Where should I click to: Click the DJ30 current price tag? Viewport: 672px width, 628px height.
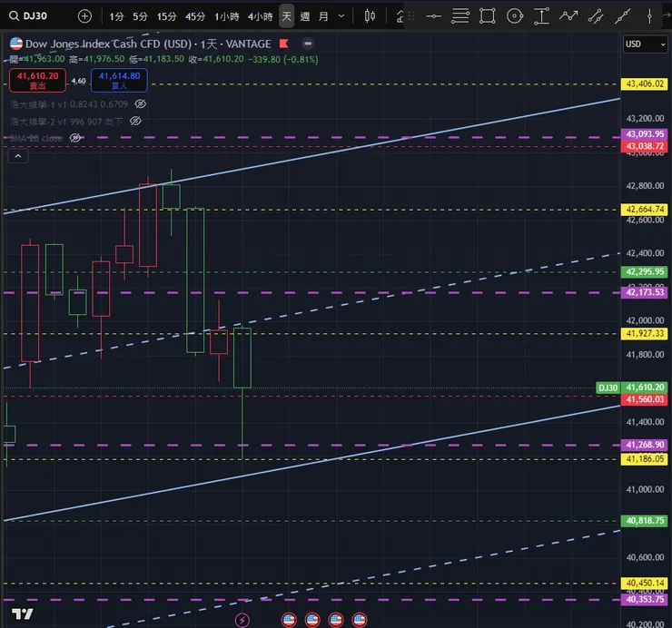point(632,388)
